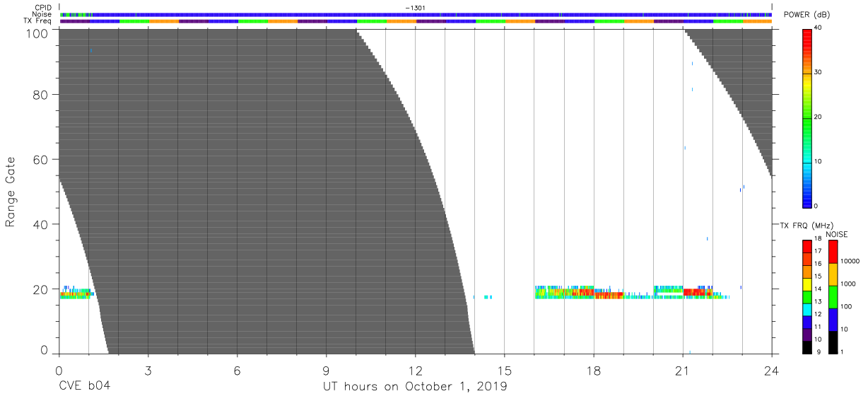Click the TX FRQ legend colorbar
Image resolution: width=868 pixels, height=401 pixels.
(807, 296)
